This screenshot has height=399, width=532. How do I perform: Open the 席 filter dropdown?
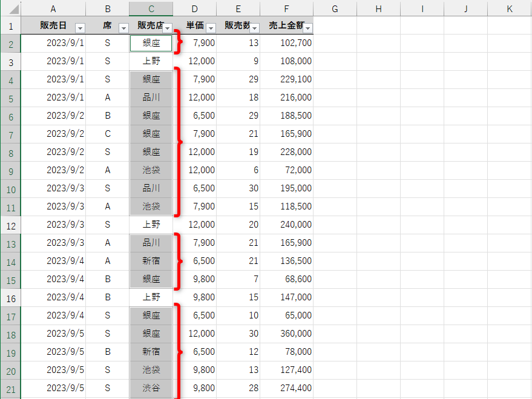pyautogui.click(x=124, y=28)
